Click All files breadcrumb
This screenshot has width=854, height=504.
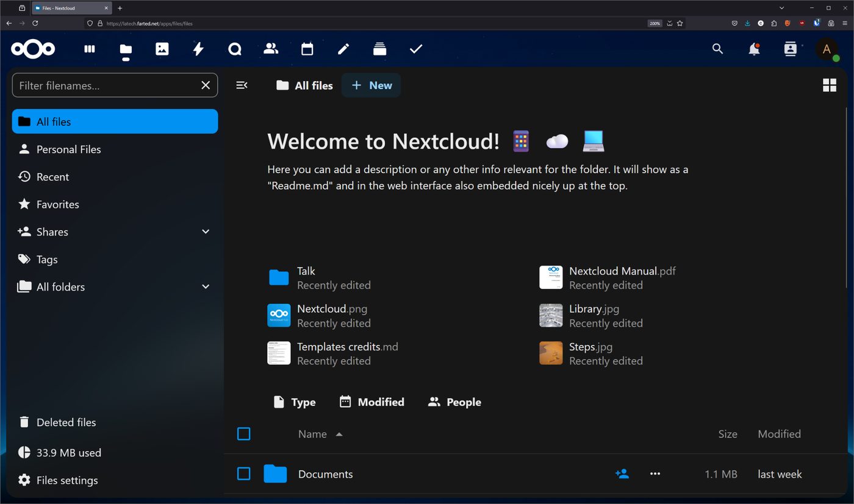(304, 85)
